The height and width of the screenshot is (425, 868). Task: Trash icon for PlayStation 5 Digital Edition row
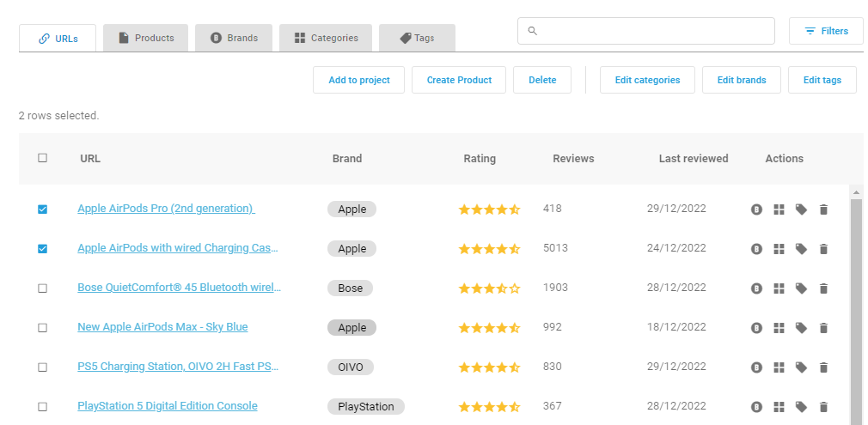(823, 407)
